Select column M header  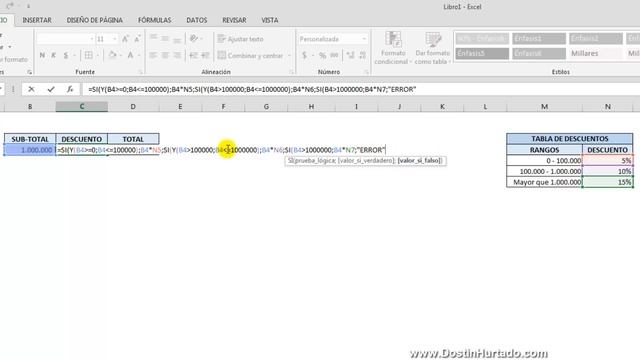coord(544,107)
